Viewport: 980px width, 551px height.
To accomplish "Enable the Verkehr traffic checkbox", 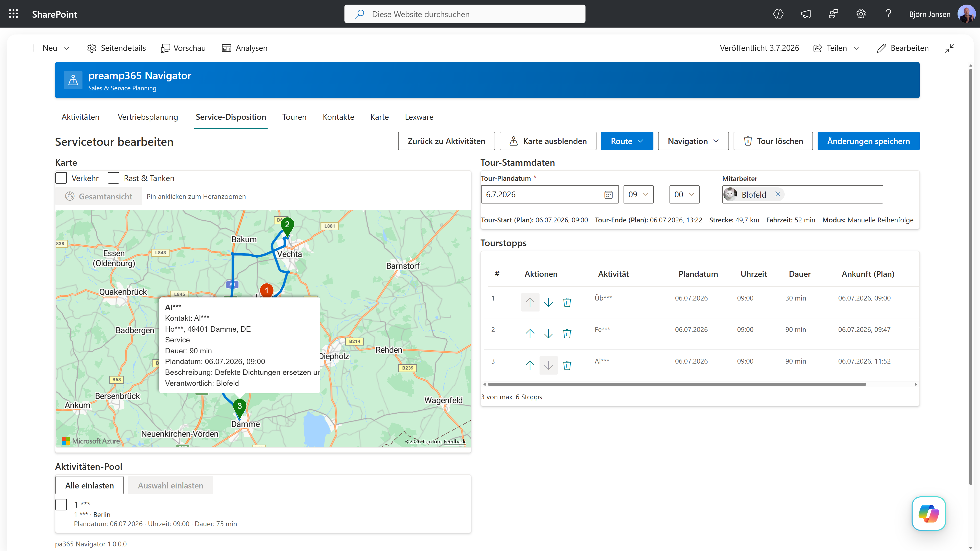I will (61, 178).
